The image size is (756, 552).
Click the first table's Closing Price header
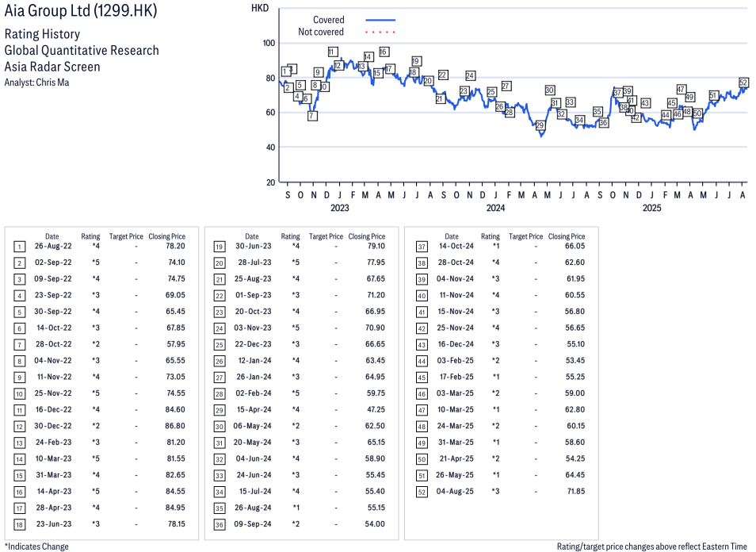click(x=167, y=236)
